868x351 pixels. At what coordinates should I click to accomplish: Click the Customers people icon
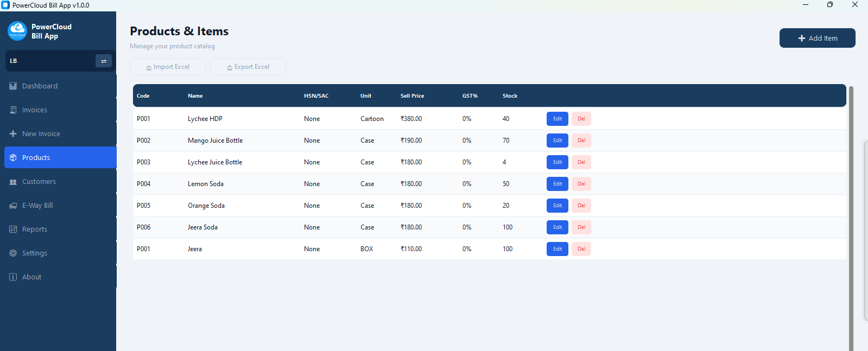[13, 182]
